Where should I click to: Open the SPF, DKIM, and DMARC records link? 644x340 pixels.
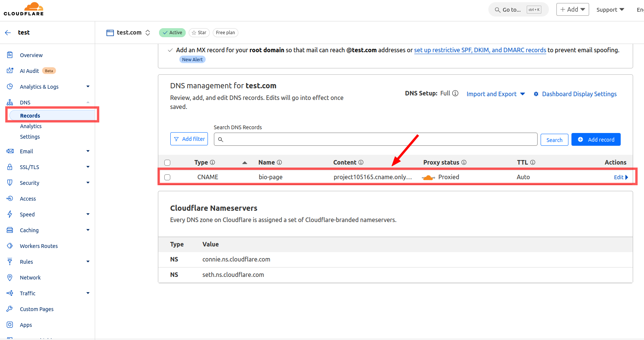(480, 50)
